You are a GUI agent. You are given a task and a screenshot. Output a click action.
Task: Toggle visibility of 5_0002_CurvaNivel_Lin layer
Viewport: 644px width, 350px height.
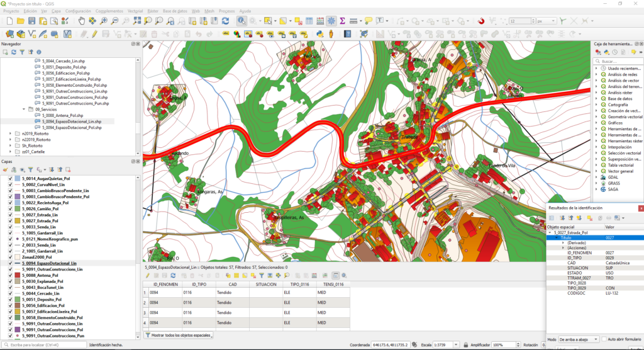[x=10, y=184]
